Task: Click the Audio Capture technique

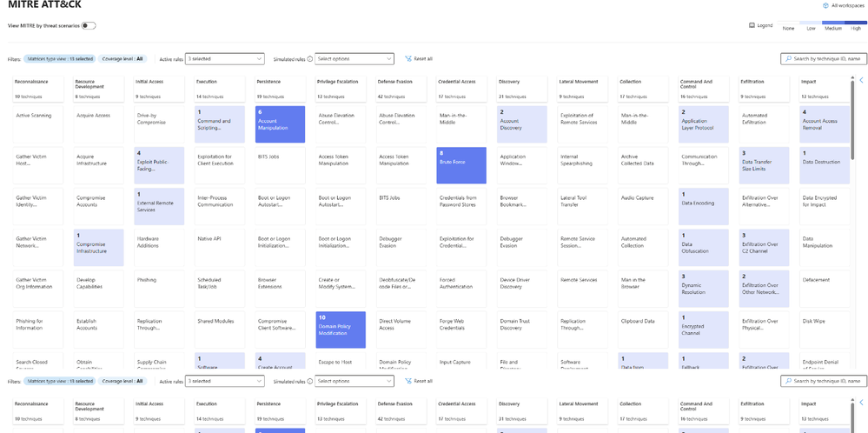Action: point(643,207)
